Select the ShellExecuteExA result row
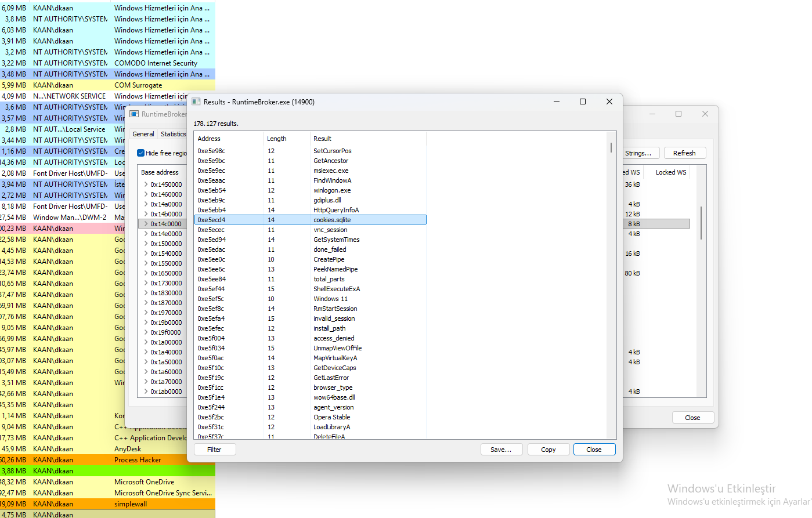Screen dimensions: 812x518 click(311, 289)
